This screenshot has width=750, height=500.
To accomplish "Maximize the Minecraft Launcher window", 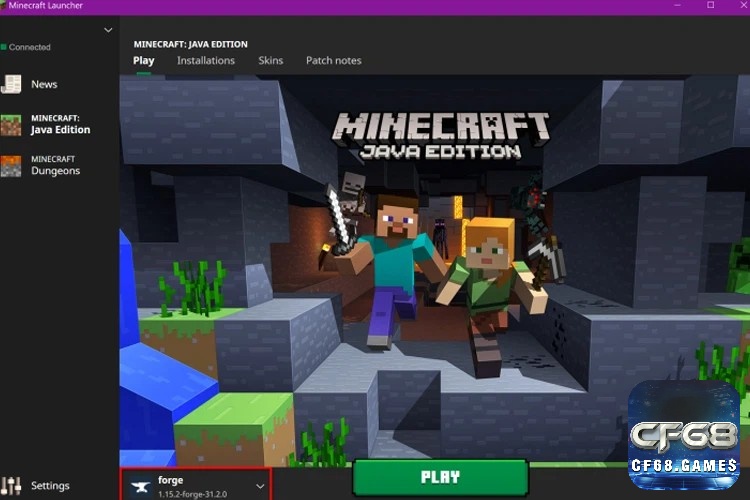I will tap(711, 5).
